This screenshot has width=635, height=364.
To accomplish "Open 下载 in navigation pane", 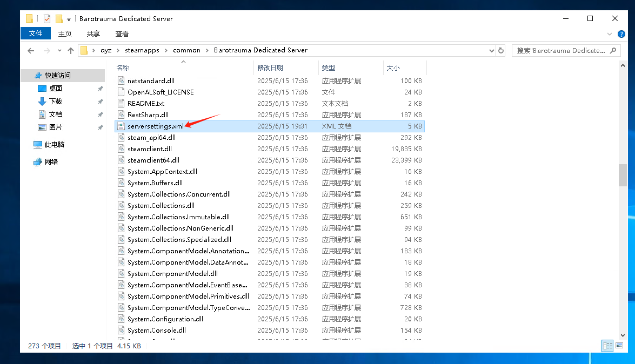I will click(56, 101).
